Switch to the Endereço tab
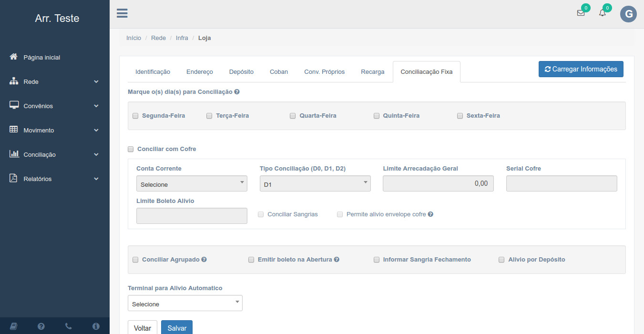 pyautogui.click(x=199, y=72)
